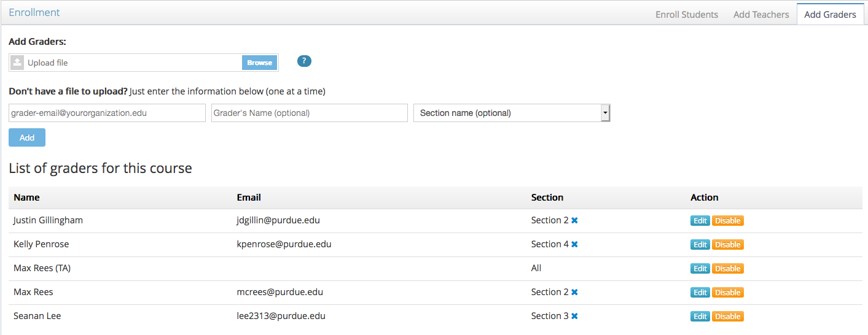Viewport: 868px width, 335px height.
Task: Switch to the Enroll Students tab
Action: pyautogui.click(x=686, y=14)
